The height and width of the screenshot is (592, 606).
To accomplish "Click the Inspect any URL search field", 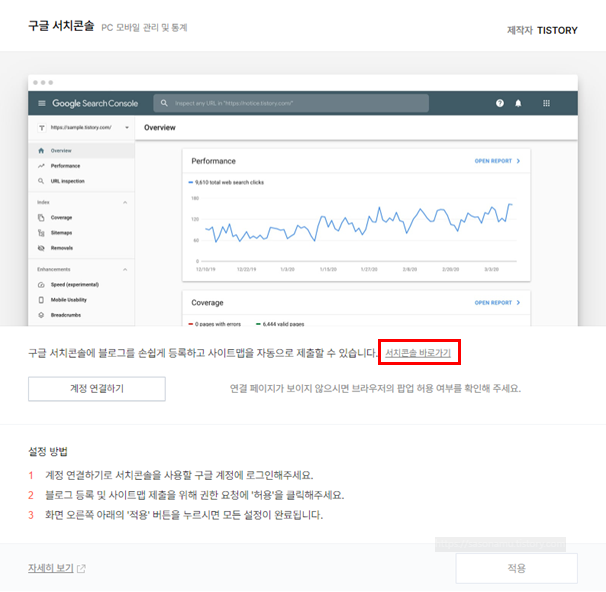I will tap(291, 103).
